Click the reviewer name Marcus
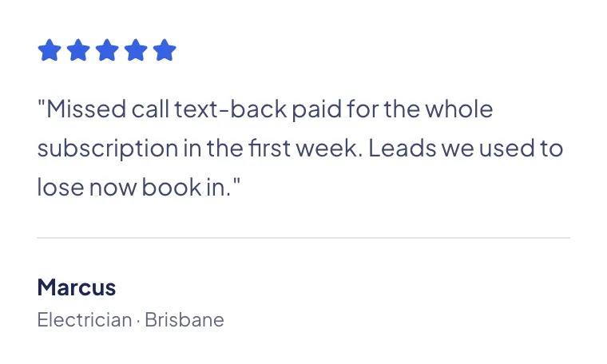The width and height of the screenshot is (607, 364). 76,287
